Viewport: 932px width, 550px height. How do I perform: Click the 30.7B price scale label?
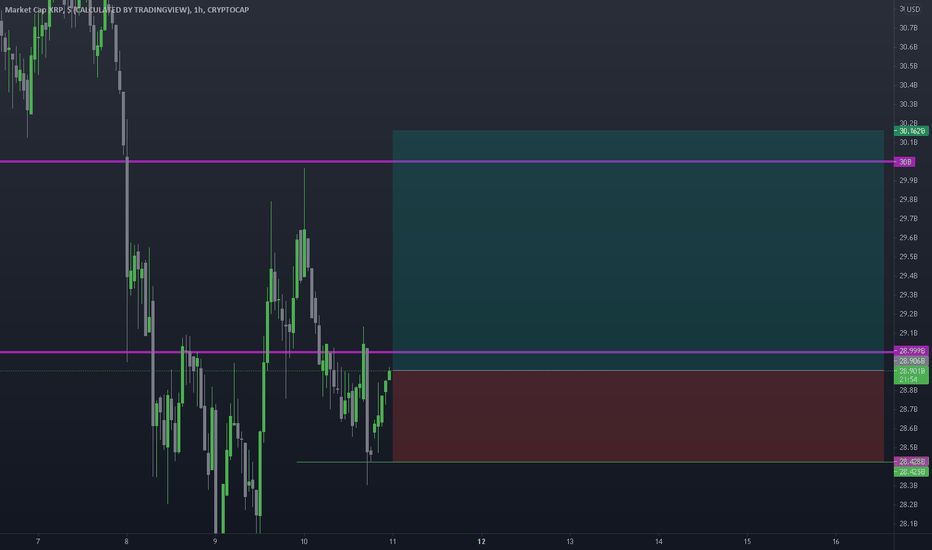pyautogui.click(x=908, y=28)
